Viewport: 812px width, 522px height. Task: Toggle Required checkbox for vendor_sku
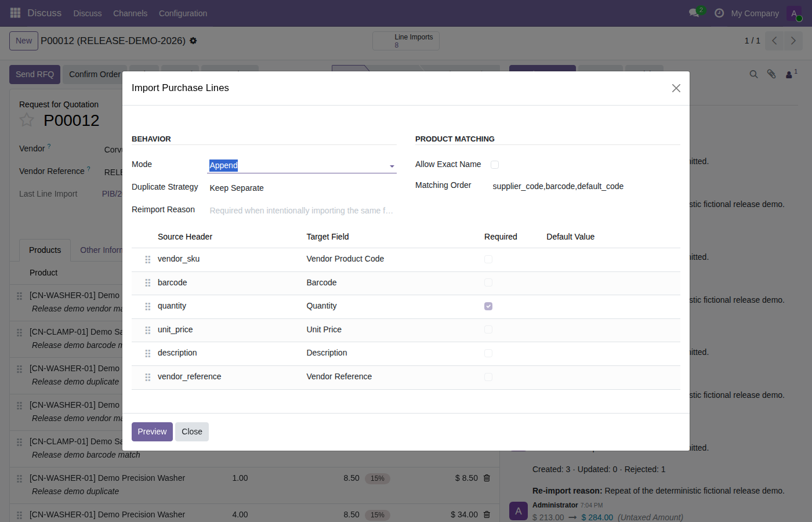pos(488,259)
